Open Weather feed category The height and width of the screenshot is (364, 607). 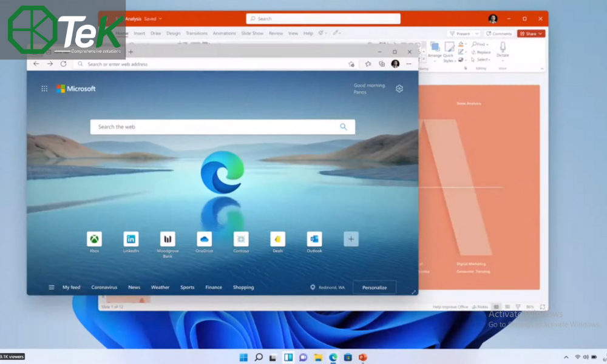pos(160,287)
